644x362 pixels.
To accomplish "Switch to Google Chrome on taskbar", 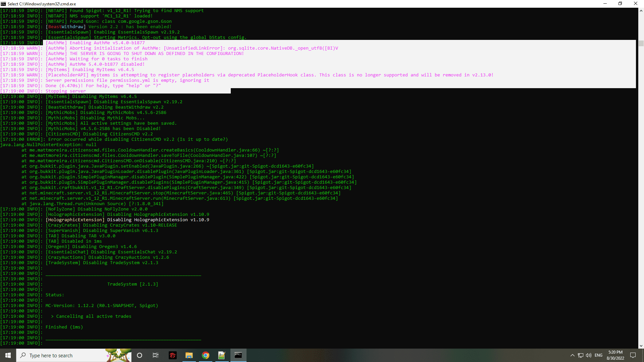I will coord(205,355).
